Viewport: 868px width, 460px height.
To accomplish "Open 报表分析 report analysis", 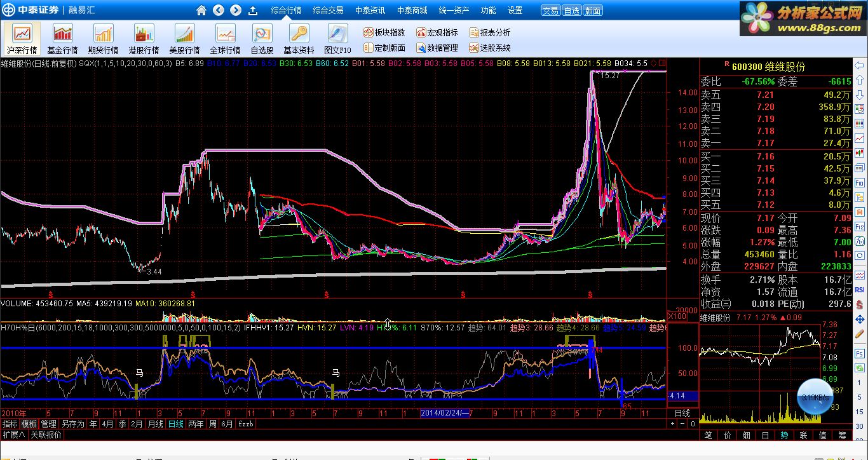I will click(x=490, y=32).
